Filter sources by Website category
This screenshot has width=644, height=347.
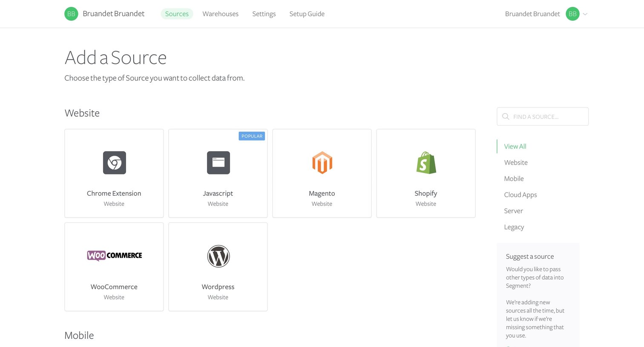[x=516, y=162]
